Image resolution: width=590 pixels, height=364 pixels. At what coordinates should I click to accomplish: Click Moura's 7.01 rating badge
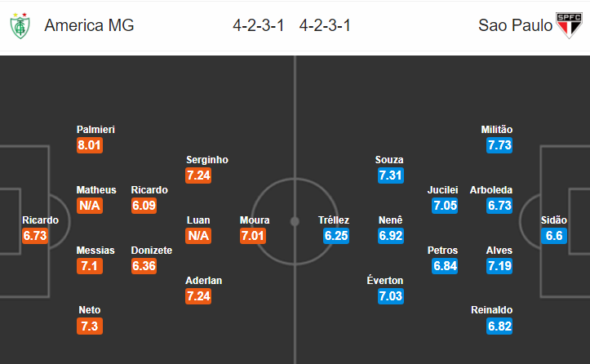click(255, 236)
